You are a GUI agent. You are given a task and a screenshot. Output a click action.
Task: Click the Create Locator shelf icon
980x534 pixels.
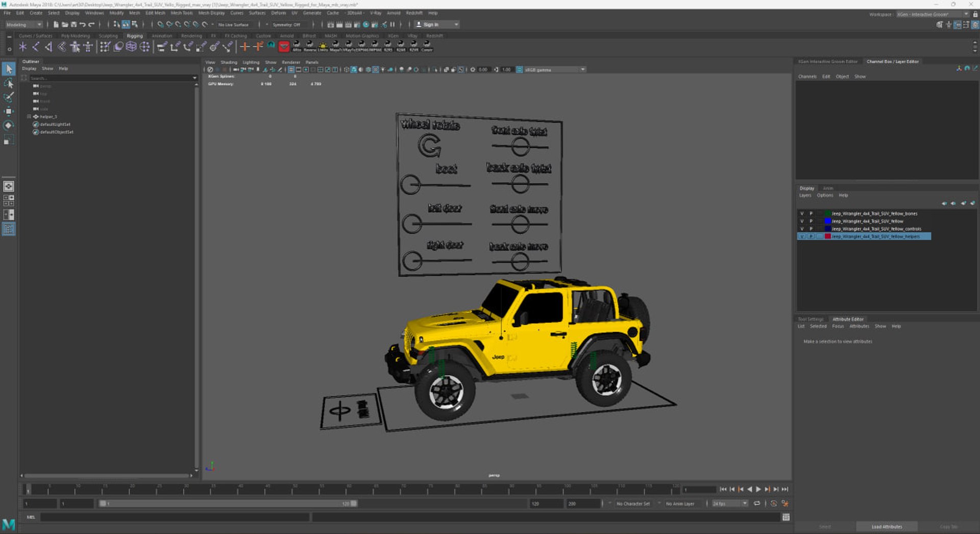[x=23, y=47]
